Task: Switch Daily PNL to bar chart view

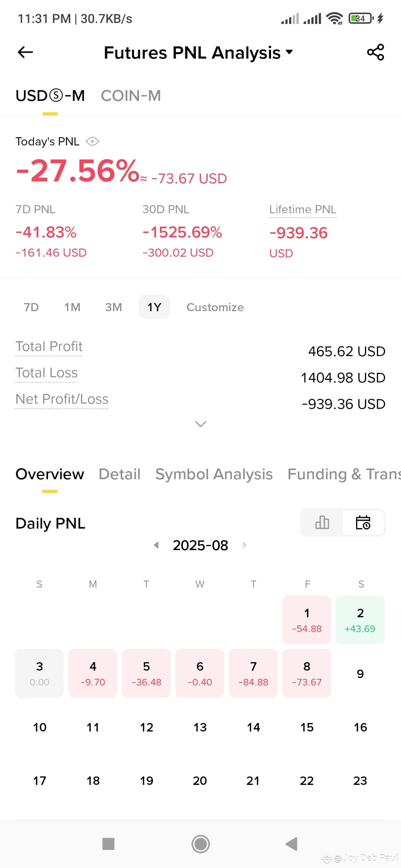Action: [322, 522]
